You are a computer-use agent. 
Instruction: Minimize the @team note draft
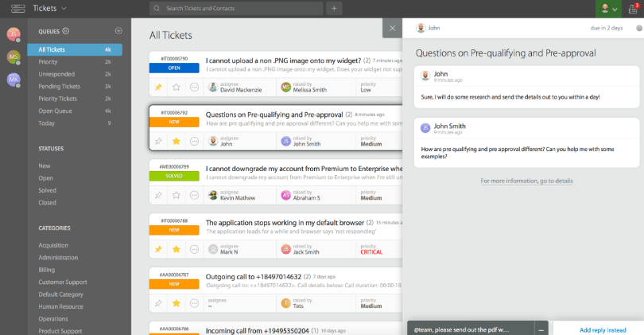tap(541, 329)
